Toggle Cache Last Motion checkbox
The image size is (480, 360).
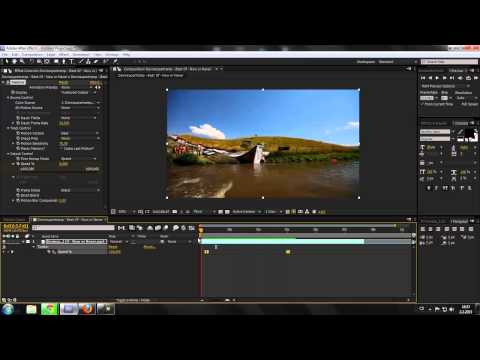pyautogui.click(x=62, y=149)
